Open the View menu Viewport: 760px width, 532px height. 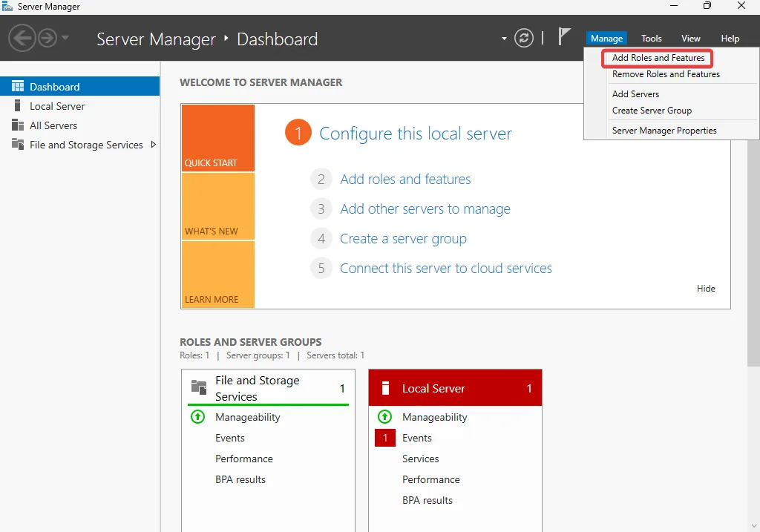click(690, 38)
